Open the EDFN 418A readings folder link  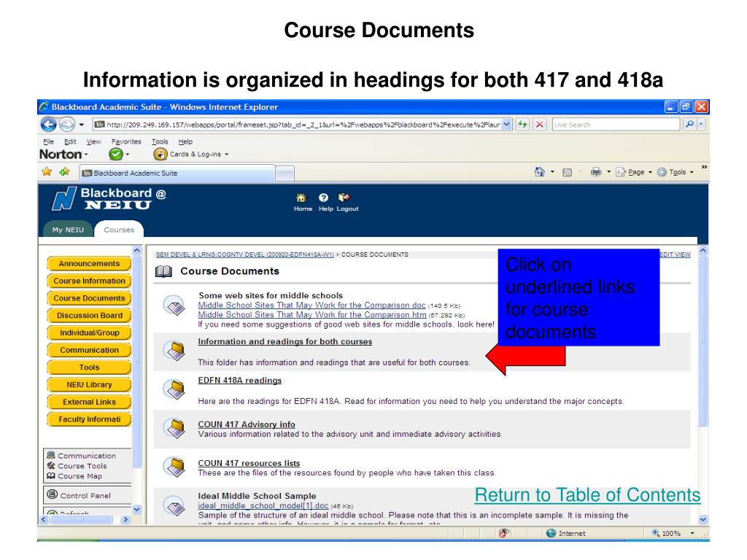tap(239, 381)
